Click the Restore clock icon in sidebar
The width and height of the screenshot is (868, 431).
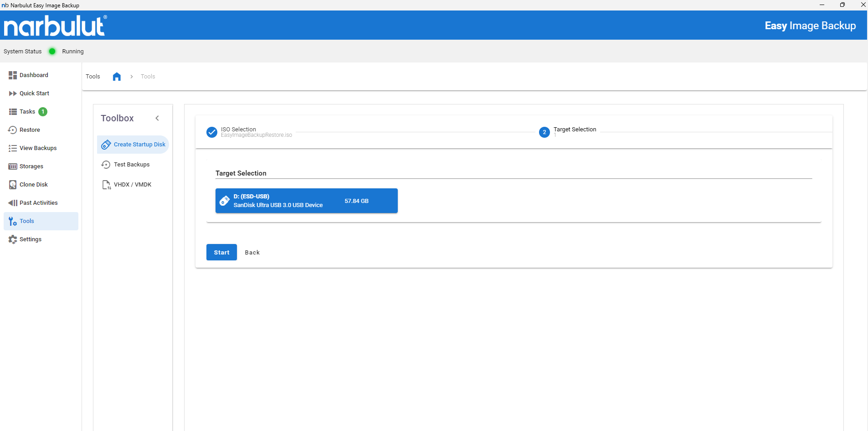click(x=13, y=130)
